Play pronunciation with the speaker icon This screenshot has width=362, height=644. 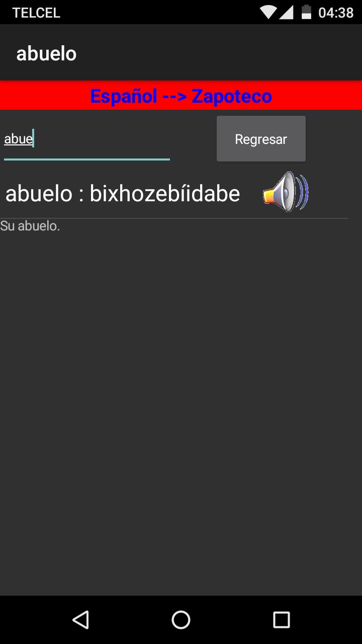285,192
